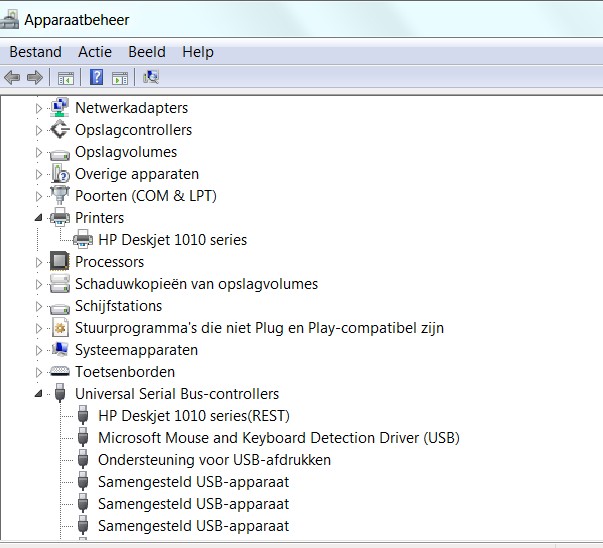Click the Forward arrow toolbar icon
This screenshot has height=548, width=603.
(35, 77)
